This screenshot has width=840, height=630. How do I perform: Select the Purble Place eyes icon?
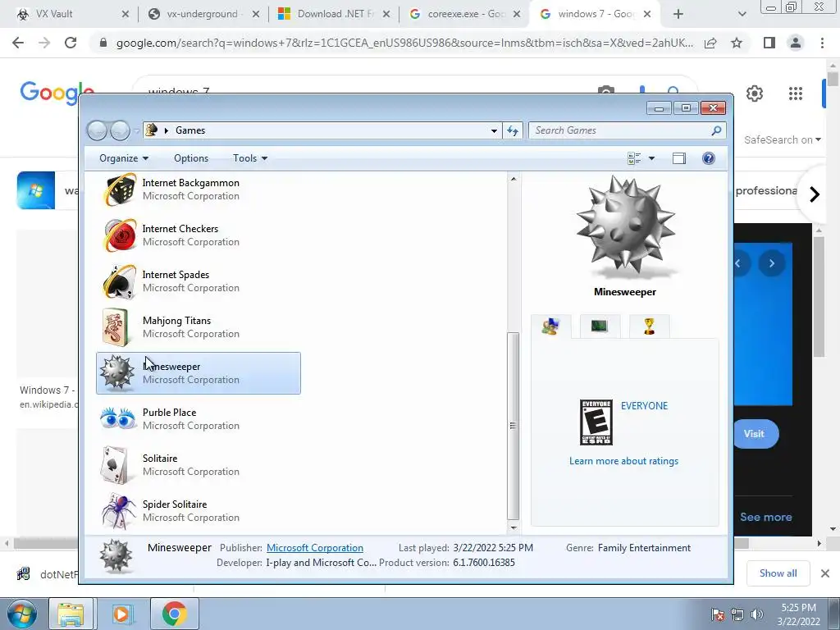(x=118, y=418)
